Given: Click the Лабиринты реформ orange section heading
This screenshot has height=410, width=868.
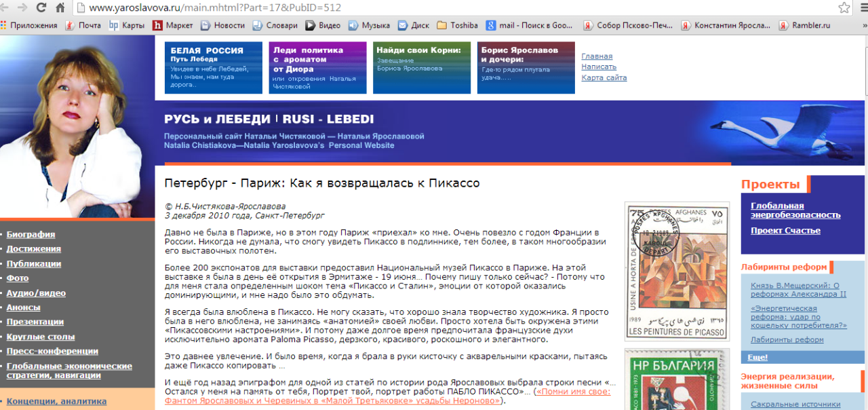Looking at the screenshot, I should pos(784,267).
